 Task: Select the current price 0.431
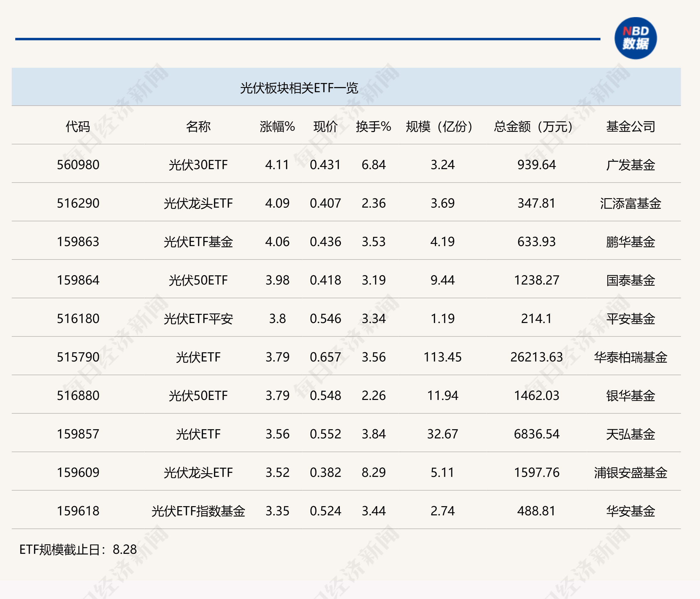pos(325,165)
